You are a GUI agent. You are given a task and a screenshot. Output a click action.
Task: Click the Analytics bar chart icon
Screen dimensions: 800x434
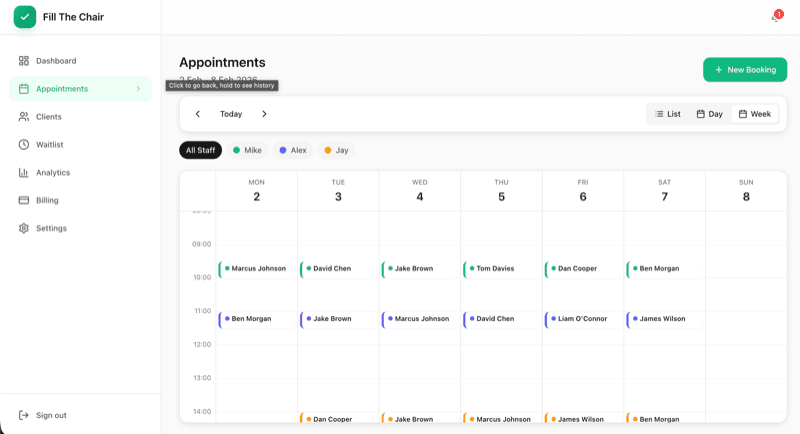[24, 173]
